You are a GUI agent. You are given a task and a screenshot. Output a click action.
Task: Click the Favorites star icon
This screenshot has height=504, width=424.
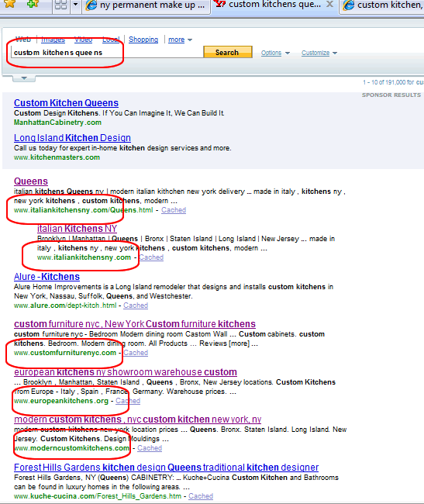[x=10, y=4]
